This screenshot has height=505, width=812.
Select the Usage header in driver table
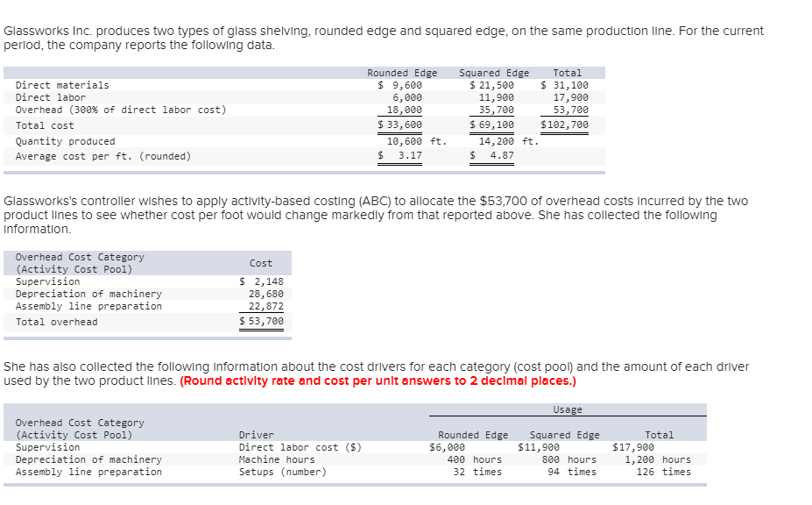pos(568,409)
